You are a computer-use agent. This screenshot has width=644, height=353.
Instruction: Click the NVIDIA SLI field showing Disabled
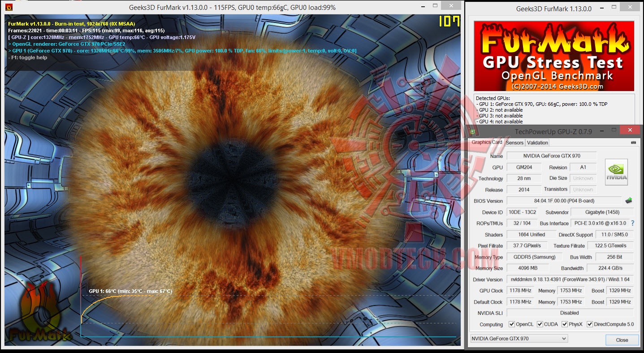[x=570, y=313]
